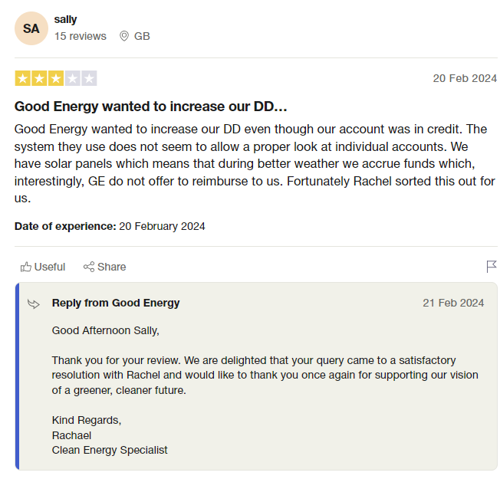Click the GB country label
Screen dimensions: 500x479
[142, 36]
